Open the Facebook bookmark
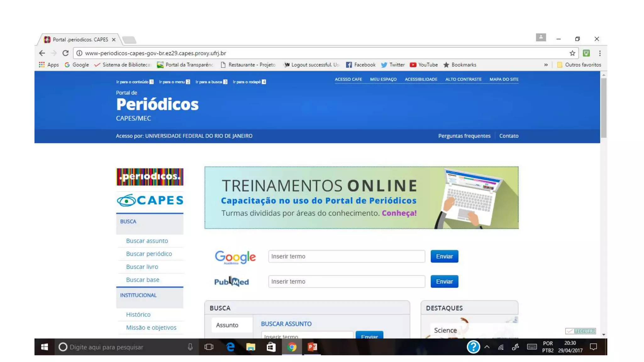 point(361,65)
